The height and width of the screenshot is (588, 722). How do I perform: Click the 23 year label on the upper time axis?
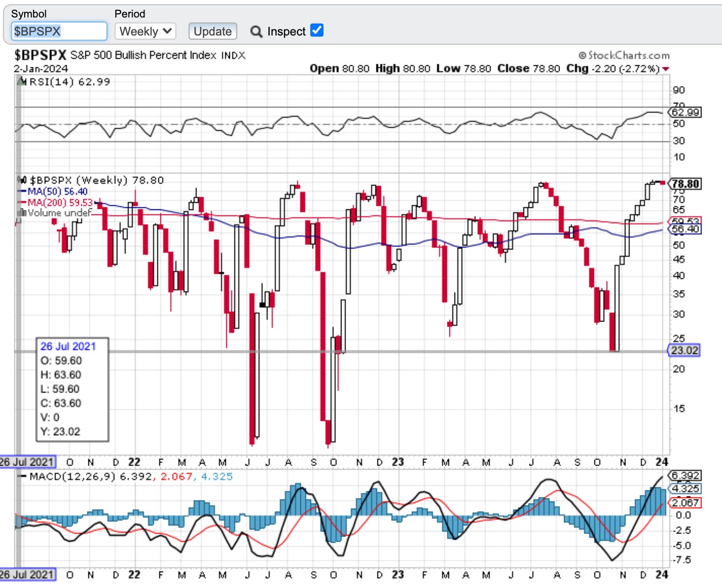point(398,462)
